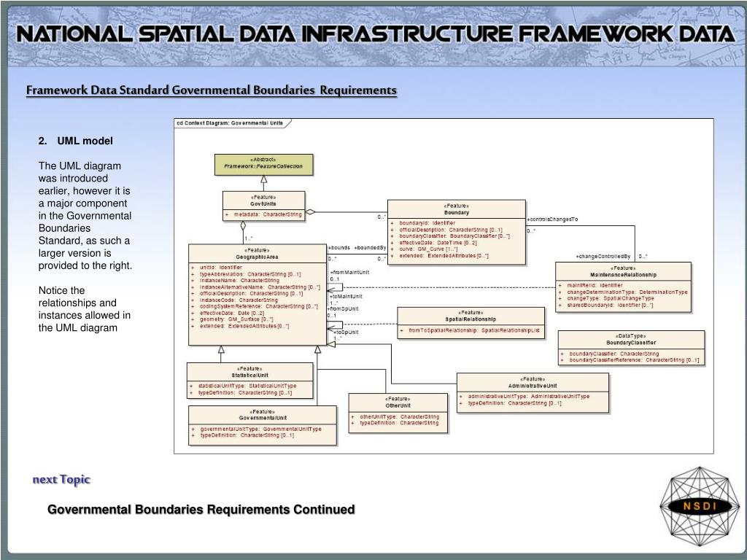The height and width of the screenshot is (560, 747).
Task: Select the GovtUnits class title
Action: pos(263,204)
